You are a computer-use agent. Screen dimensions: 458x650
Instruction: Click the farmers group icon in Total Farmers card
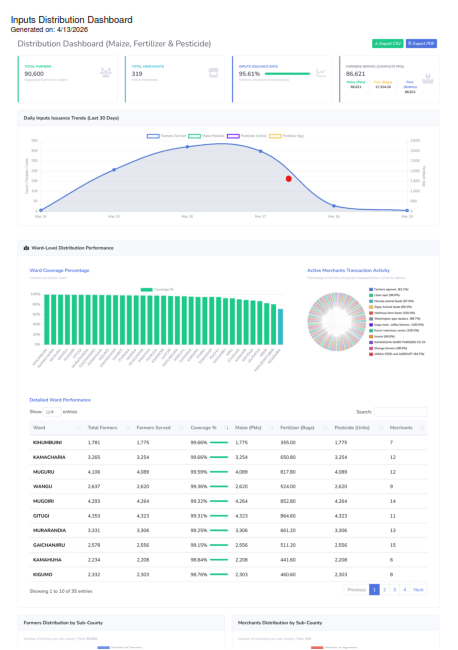pyautogui.click(x=106, y=73)
